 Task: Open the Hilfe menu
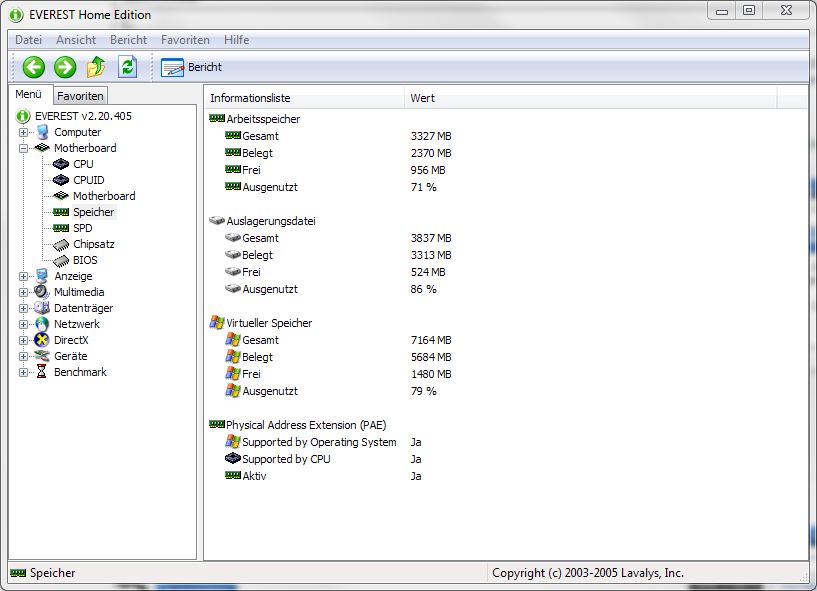[x=237, y=40]
